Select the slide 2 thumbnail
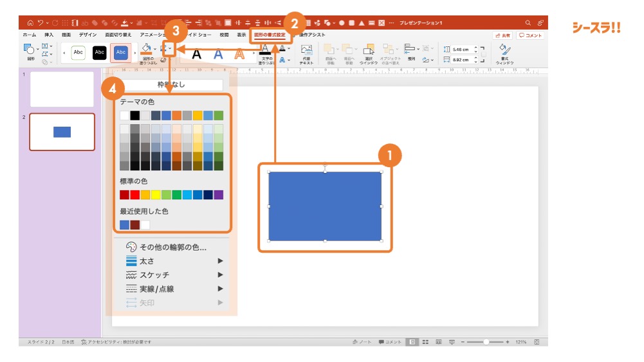The image size is (644, 362). [62, 132]
